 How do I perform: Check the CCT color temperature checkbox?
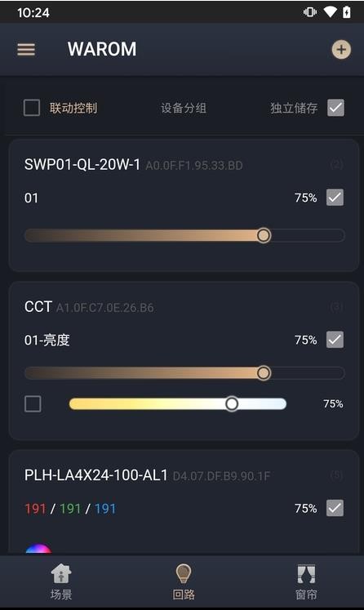[33, 404]
